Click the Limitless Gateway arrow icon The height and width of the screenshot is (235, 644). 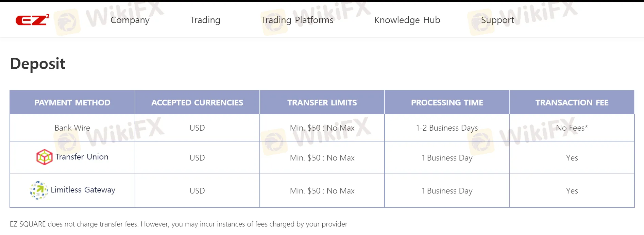coord(39,190)
